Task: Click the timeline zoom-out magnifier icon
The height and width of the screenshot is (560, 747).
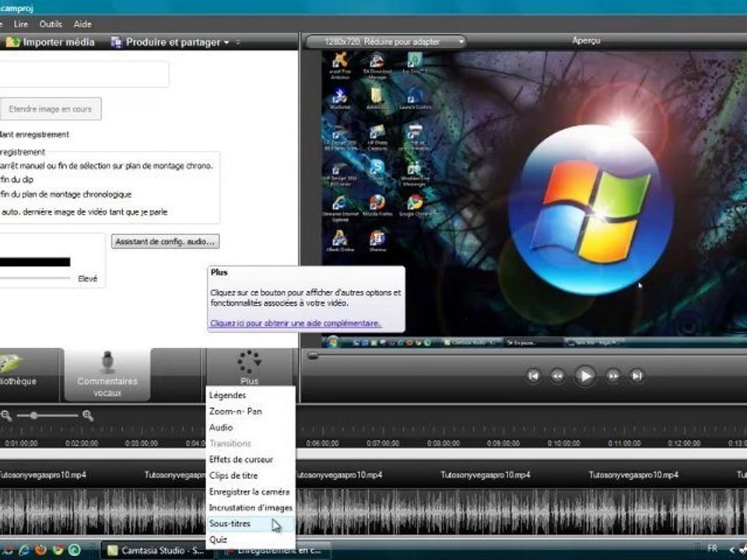Action: 6,415
